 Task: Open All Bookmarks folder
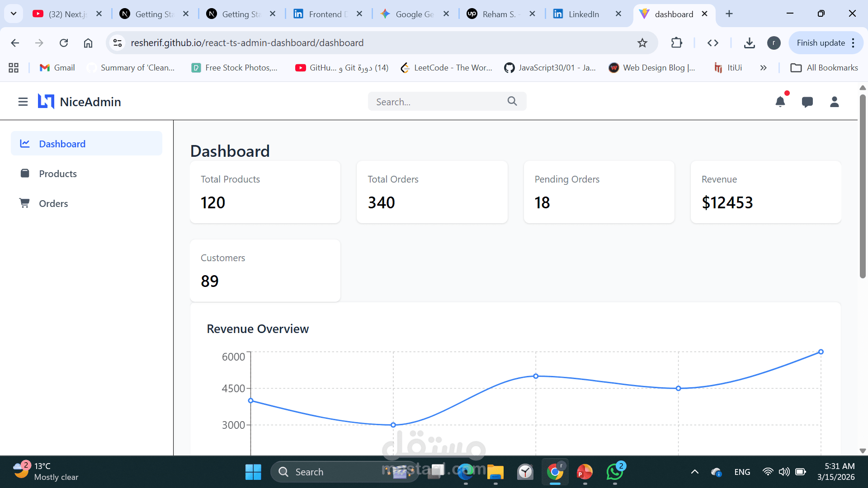(824, 68)
